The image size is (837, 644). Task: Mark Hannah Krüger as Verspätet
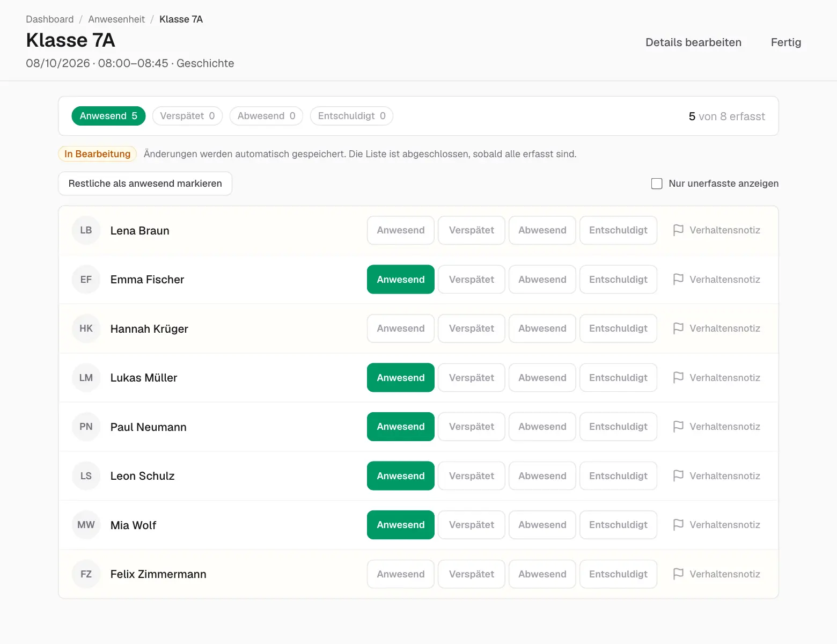tap(472, 328)
